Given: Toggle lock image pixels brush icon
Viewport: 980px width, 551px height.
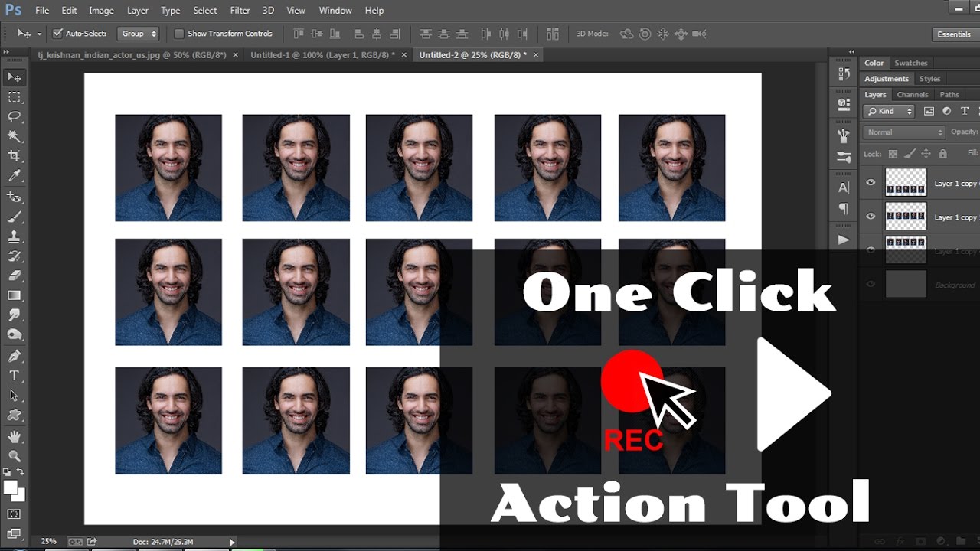Looking at the screenshot, I should (909, 154).
